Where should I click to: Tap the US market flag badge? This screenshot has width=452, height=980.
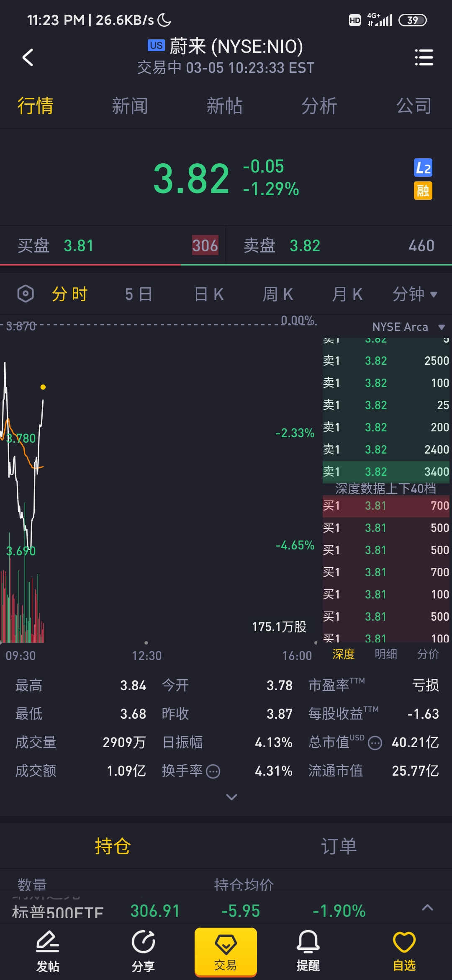(156, 45)
